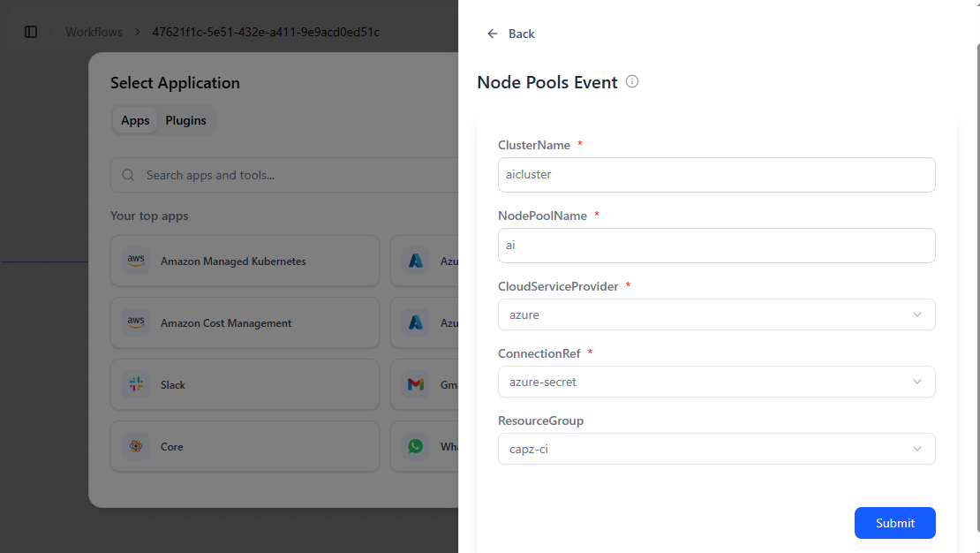Select the Amazon Cost Management AWS icon
Image resolution: width=980 pixels, height=553 pixels.
point(136,322)
